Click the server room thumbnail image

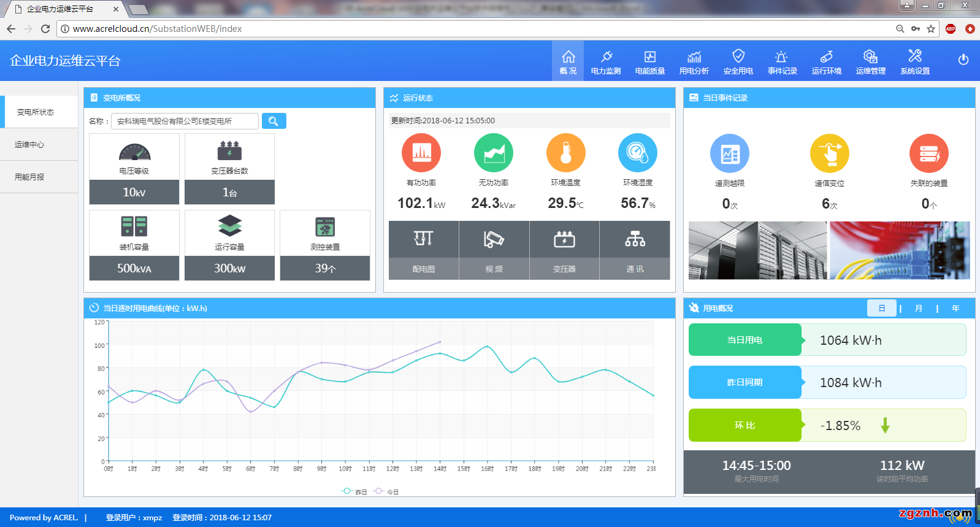[757, 250]
